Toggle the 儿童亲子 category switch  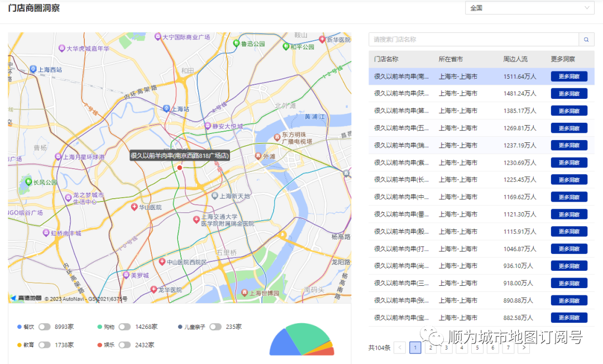[x=216, y=327]
